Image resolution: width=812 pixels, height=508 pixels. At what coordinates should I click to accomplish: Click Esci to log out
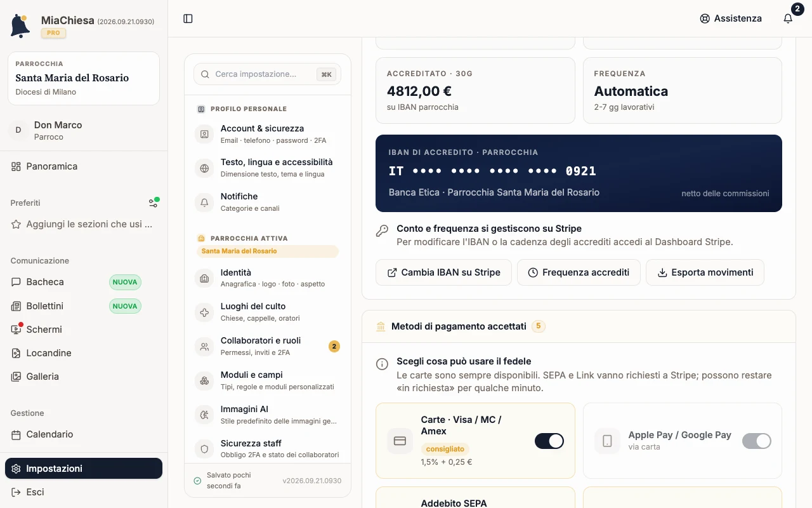84,492
